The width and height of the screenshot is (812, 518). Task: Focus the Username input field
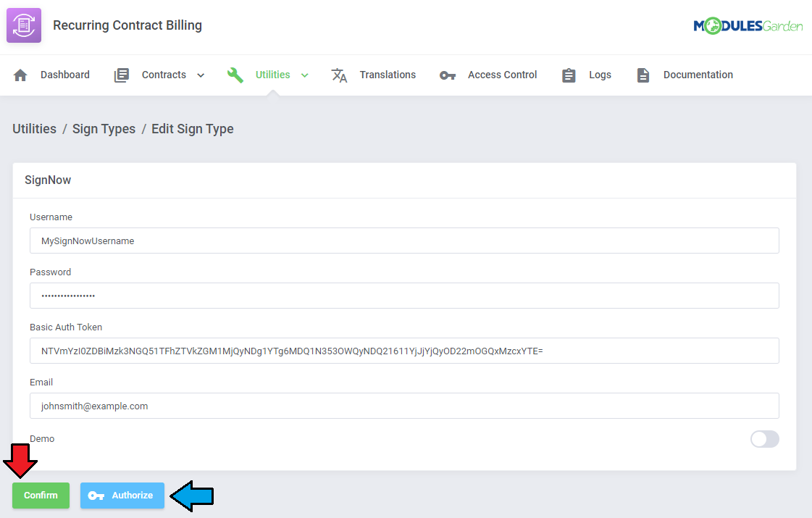(404, 241)
